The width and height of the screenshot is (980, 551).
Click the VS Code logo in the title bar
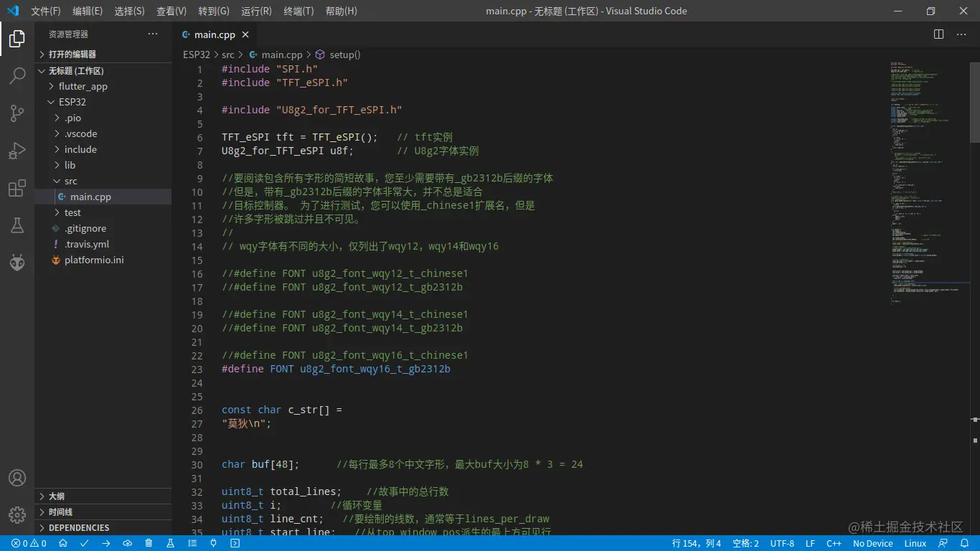(x=13, y=11)
